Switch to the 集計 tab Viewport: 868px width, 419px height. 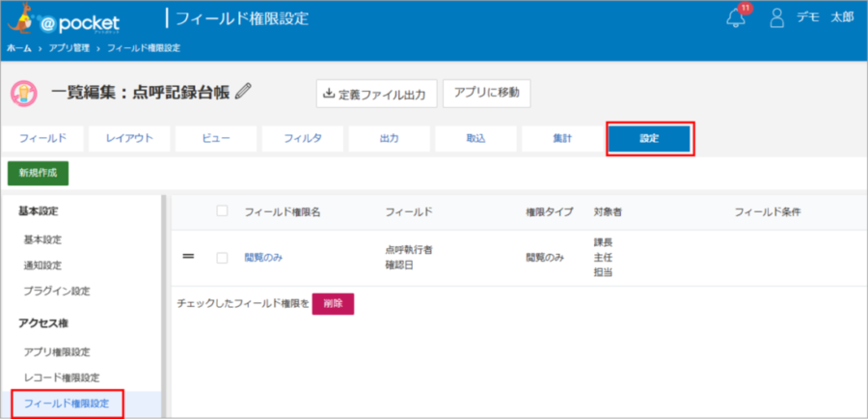[562, 139]
